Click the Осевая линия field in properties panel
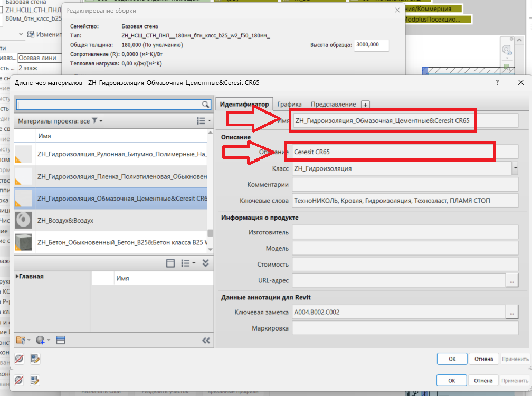Viewport: 532px width, 396px height. tap(40, 58)
